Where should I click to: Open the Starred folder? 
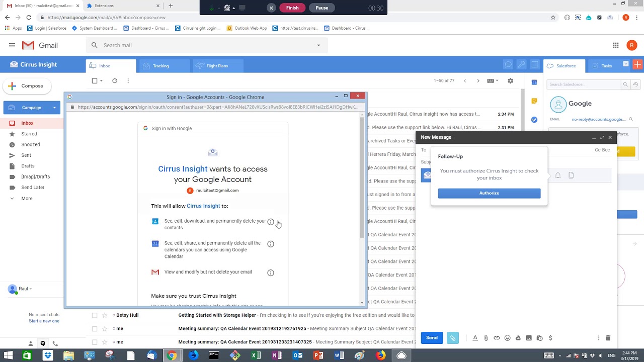[29, 134]
